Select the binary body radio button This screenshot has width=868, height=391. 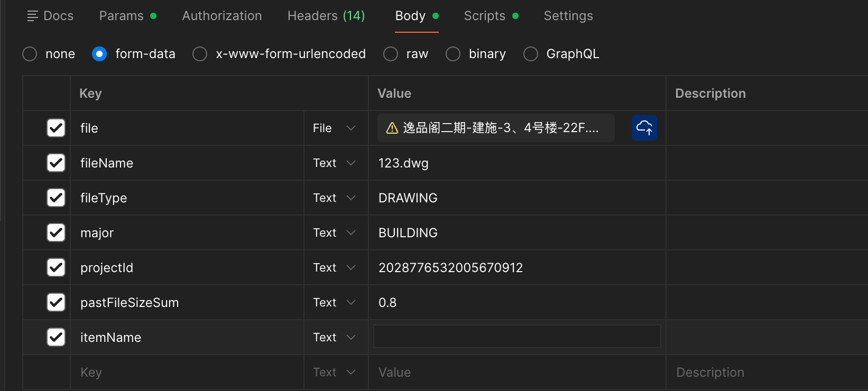[x=453, y=54]
